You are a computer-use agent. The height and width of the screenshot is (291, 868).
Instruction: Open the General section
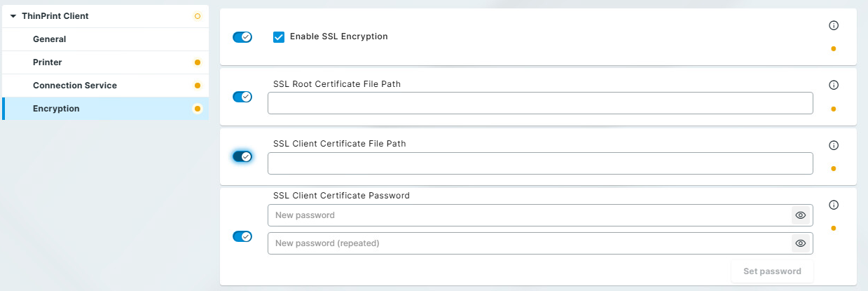click(105, 39)
